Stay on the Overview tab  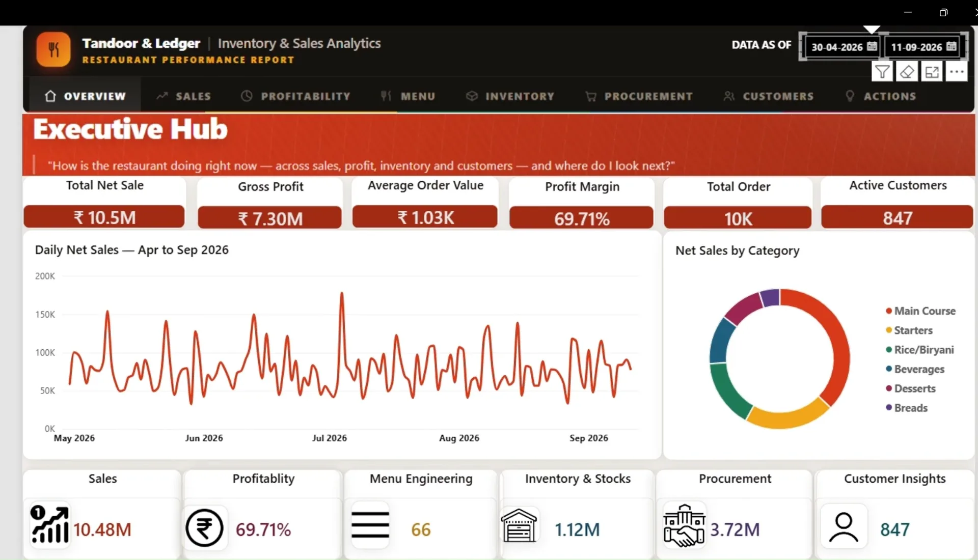[x=85, y=96]
